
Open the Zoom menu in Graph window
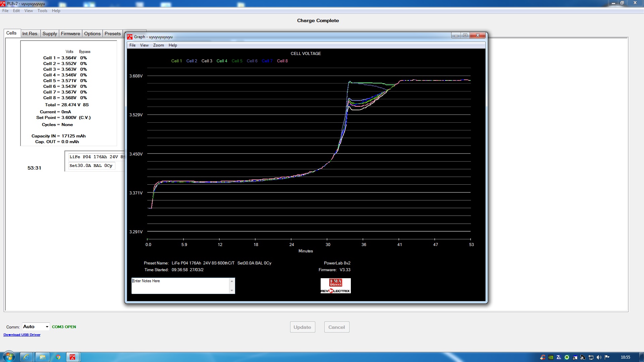coord(158,45)
